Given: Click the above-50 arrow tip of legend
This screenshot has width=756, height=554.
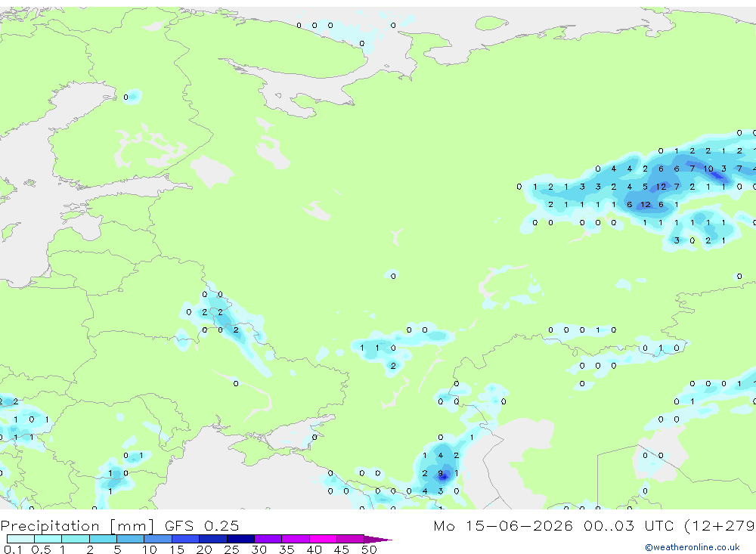Looking at the screenshot, I should tap(378, 539).
